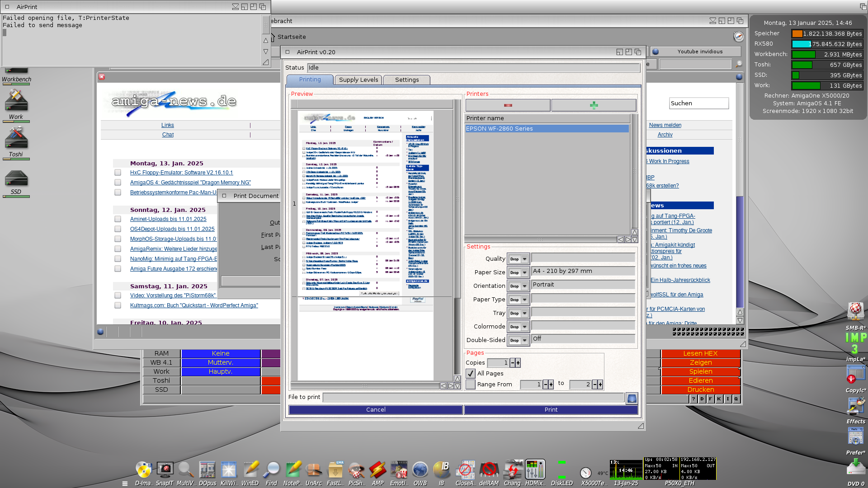
Task: Check box beside HxC Floppy-Emulator news item
Action: (118, 173)
